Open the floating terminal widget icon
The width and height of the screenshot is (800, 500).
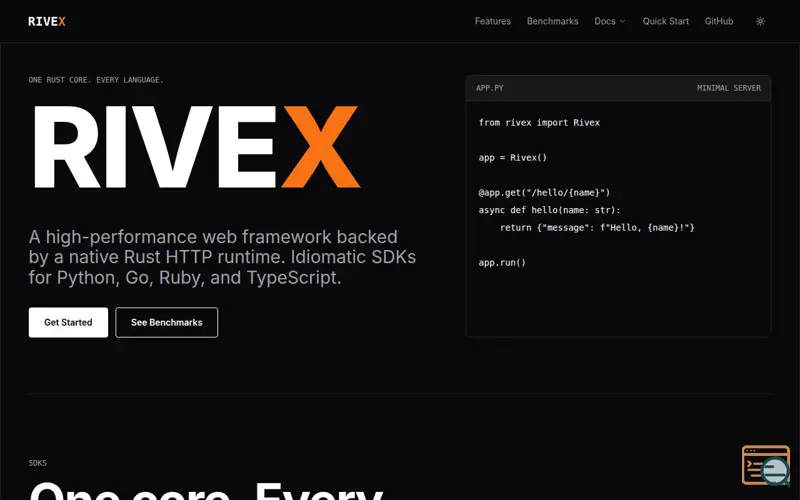click(x=766, y=465)
